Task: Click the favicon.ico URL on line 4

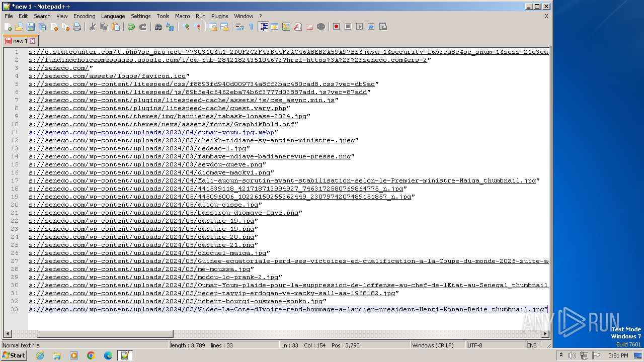Action: click(107, 76)
